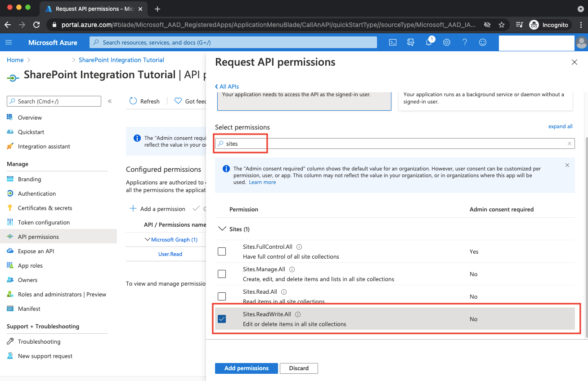
Task: Collapse the Microsoft Graph (1) group
Action: (x=148, y=240)
